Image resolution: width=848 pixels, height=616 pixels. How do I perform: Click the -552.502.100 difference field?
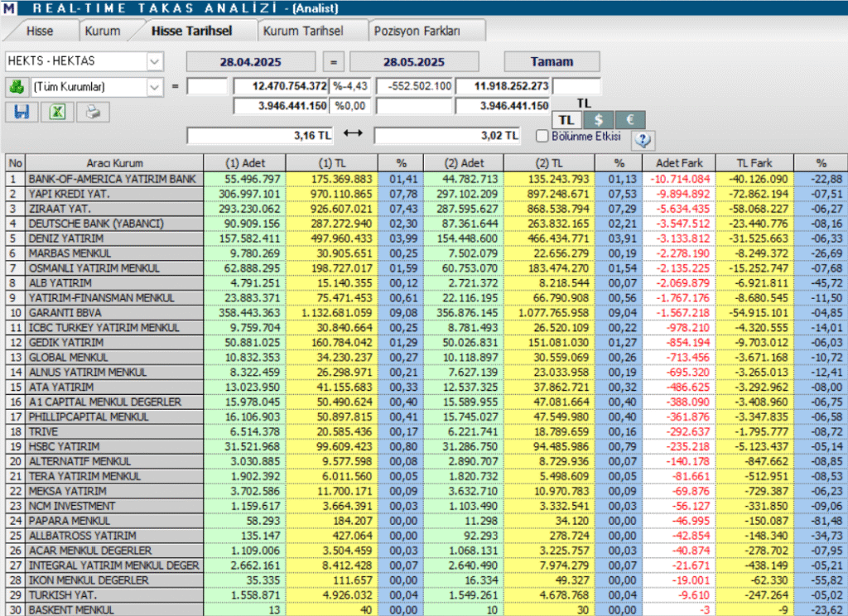(414, 86)
